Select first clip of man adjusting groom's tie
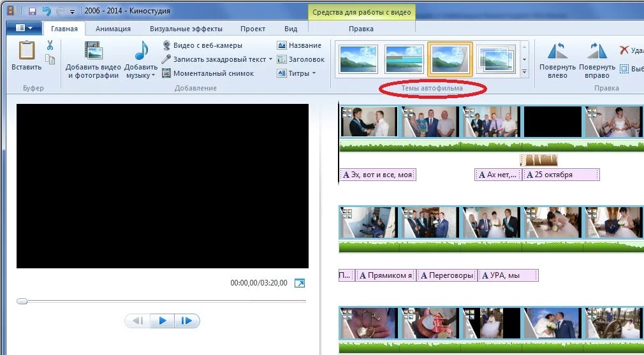Screen dimensions: 644x355 [x=369, y=122]
